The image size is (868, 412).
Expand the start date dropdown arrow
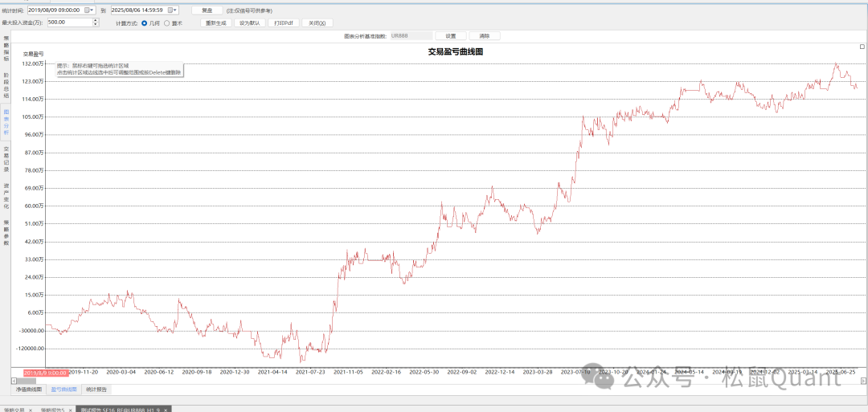(93, 10)
